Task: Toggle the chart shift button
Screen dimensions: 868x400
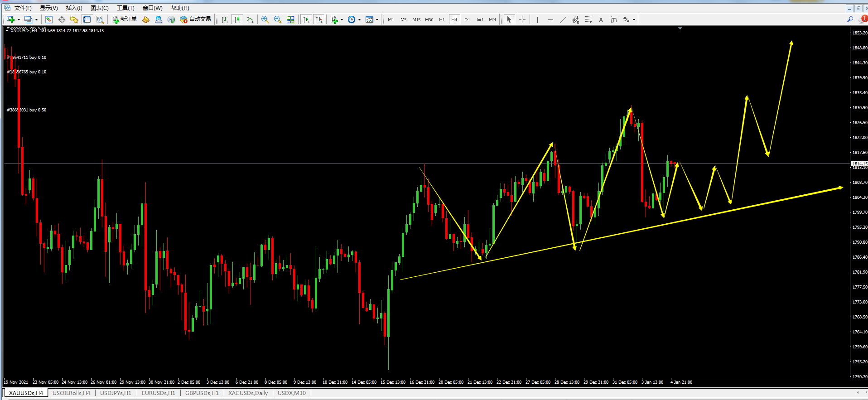Action: pyautogui.click(x=319, y=19)
